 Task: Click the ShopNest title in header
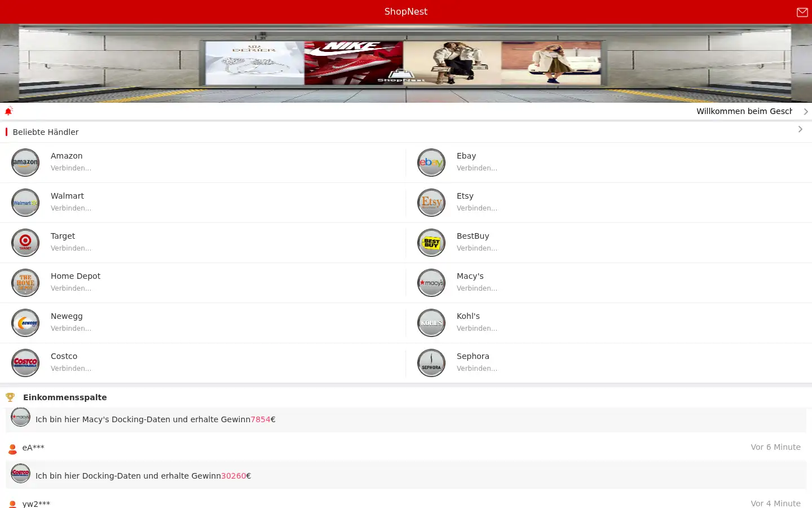[406, 12]
